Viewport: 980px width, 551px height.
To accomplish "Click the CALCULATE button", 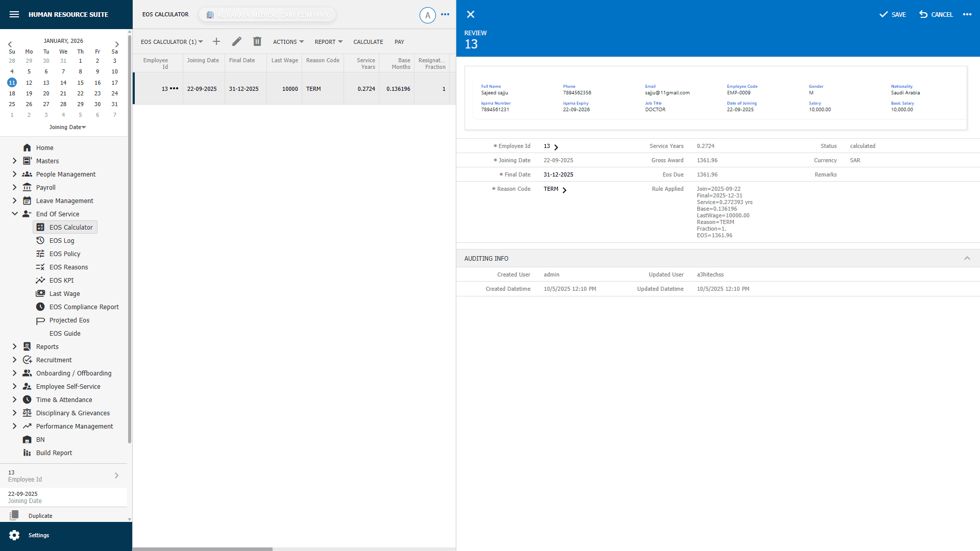I will click(368, 41).
